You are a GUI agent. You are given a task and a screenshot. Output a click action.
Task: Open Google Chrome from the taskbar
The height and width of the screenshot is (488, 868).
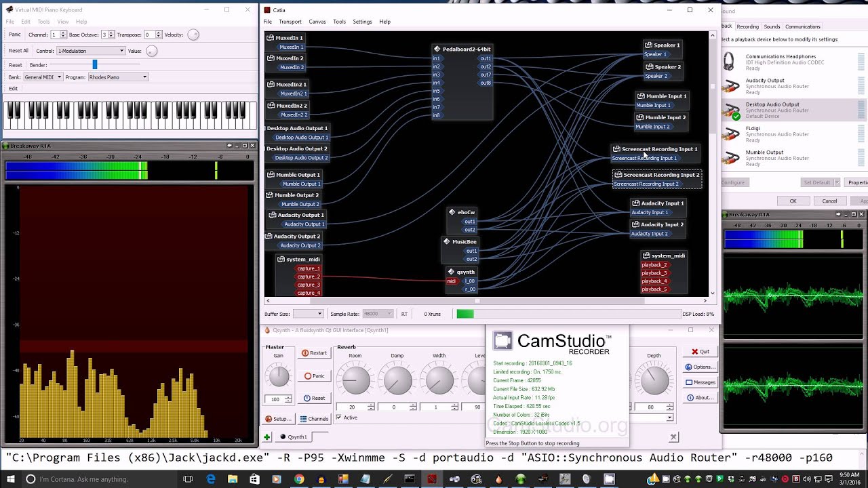tap(299, 479)
